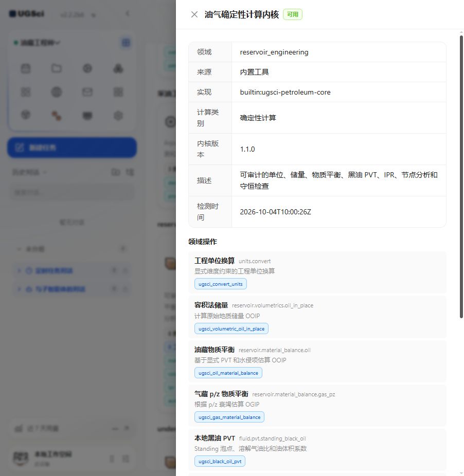Screen dimensions: 464x476
Task: Click reservoir.material_balance.oil identifier text
Action: (x=275, y=350)
